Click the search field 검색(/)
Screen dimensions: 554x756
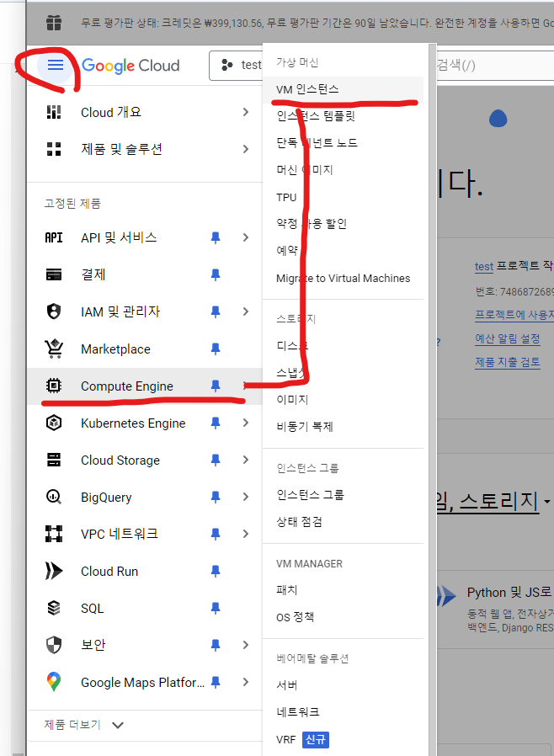coord(495,65)
